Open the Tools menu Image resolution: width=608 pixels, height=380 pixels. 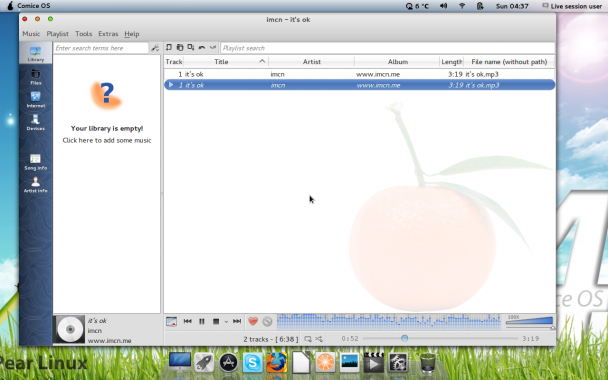click(83, 34)
